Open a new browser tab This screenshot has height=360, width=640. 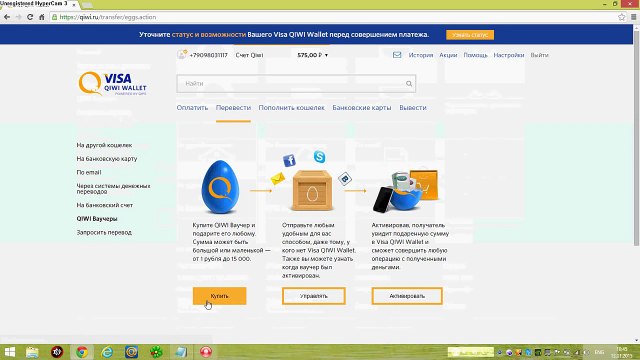(87, 5)
